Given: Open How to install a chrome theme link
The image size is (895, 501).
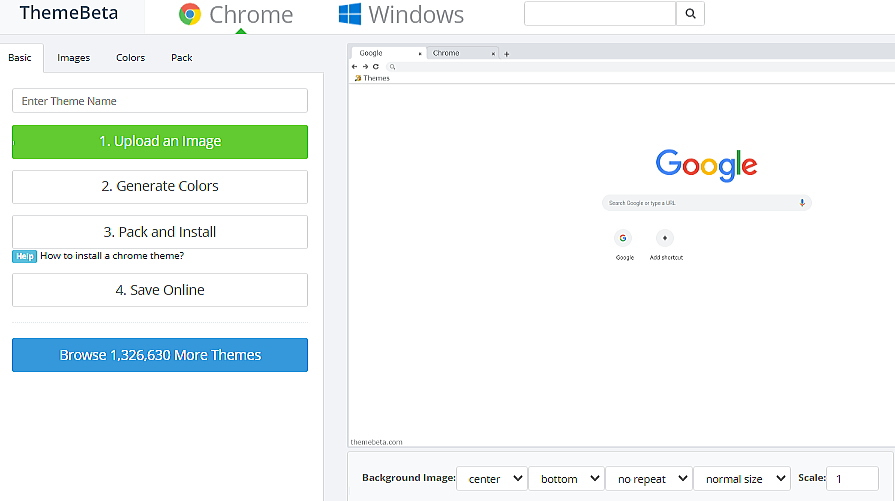Looking at the screenshot, I should 112,256.
